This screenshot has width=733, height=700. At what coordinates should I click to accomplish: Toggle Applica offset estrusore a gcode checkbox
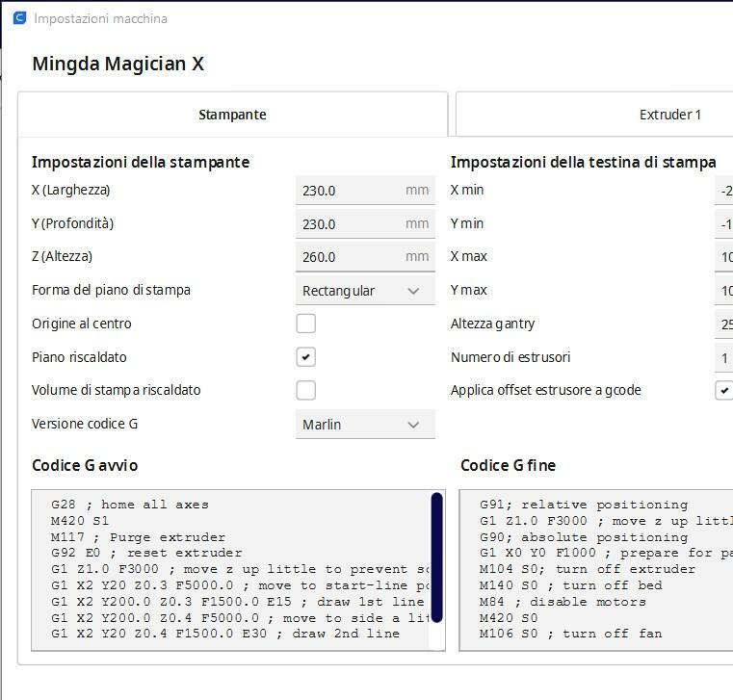724,390
